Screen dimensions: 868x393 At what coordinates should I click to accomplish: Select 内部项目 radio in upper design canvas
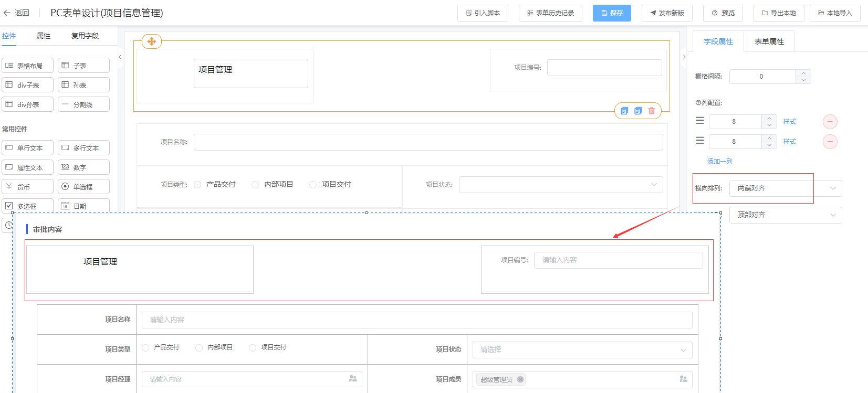click(x=255, y=185)
